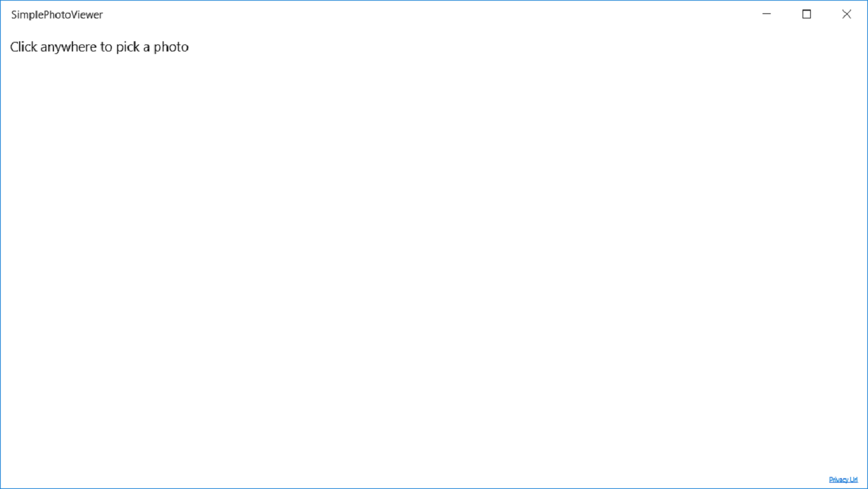Minimize the SimplePhotoViewer window
Viewport: 868px width, 489px height.
[766, 14]
